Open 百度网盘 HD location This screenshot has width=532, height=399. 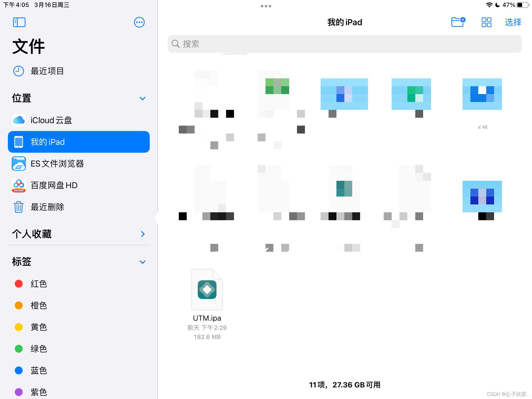(54, 185)
